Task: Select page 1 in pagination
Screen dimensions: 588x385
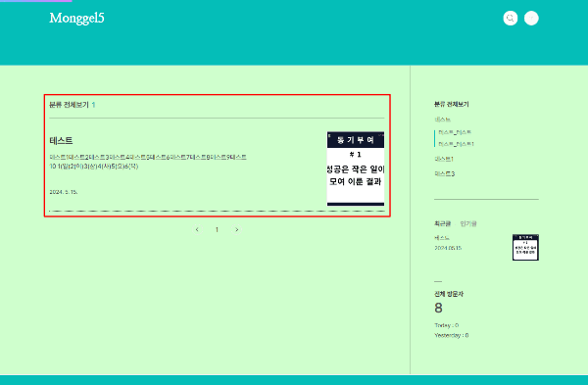Action: 217,229
